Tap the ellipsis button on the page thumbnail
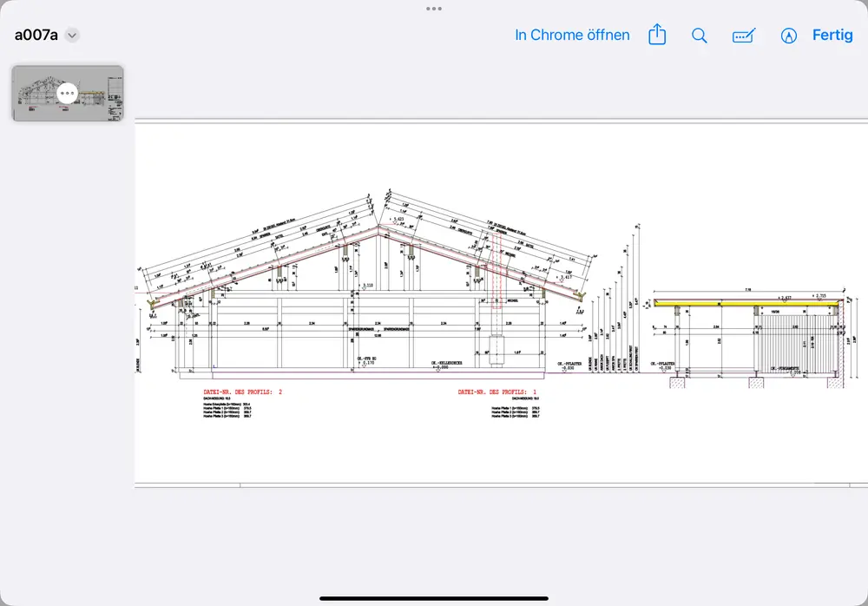This screenshot has height=606, width=868. [68, 93]
